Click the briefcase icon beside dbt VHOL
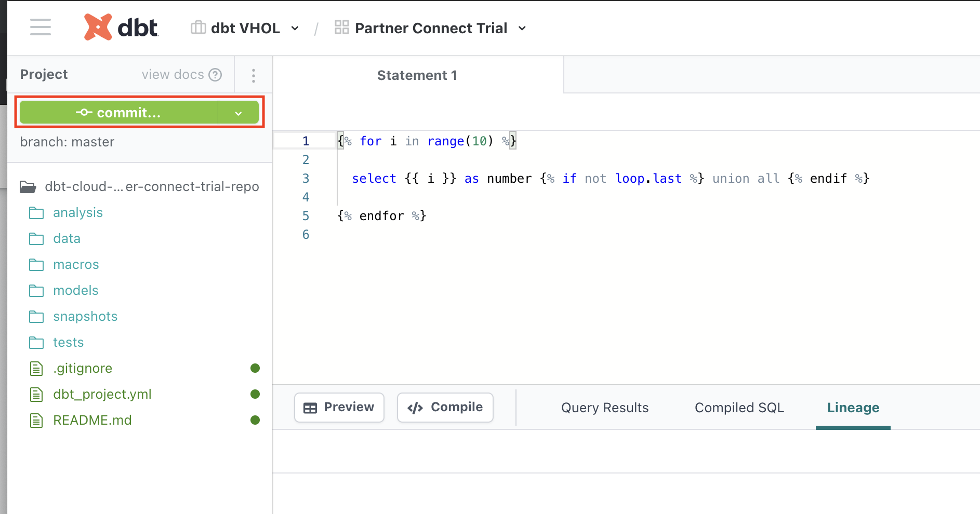 point(198,27)
